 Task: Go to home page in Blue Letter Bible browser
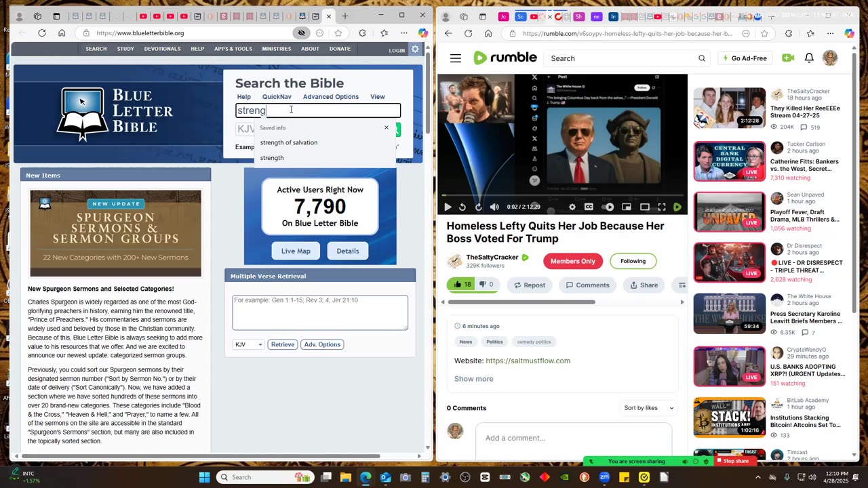pyautogui.click(x=62, y=33)
